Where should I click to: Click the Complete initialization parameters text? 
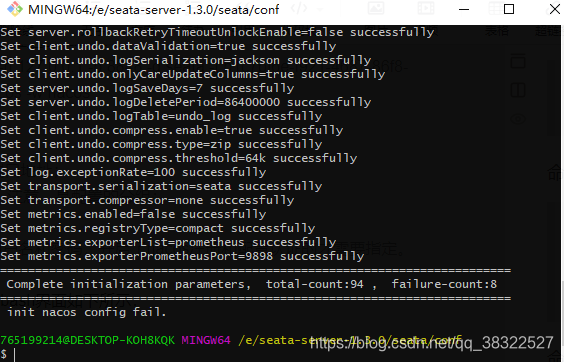click(x=128, y=285)
